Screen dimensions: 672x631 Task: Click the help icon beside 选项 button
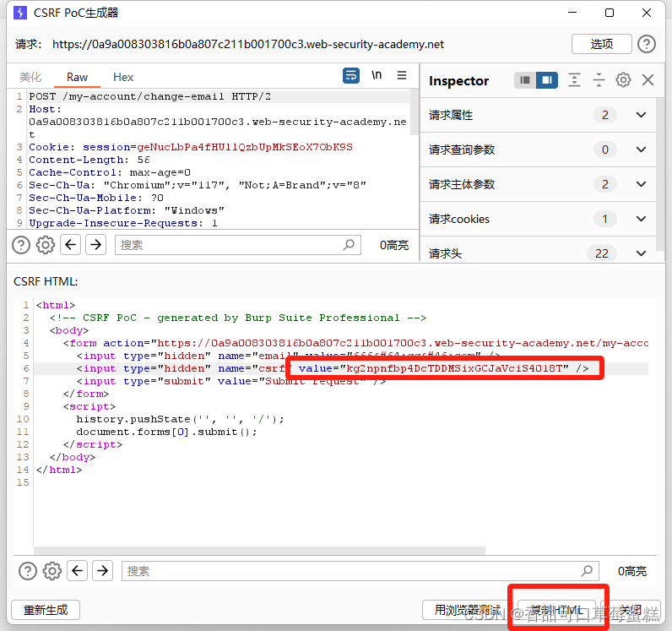pos(647,44)
